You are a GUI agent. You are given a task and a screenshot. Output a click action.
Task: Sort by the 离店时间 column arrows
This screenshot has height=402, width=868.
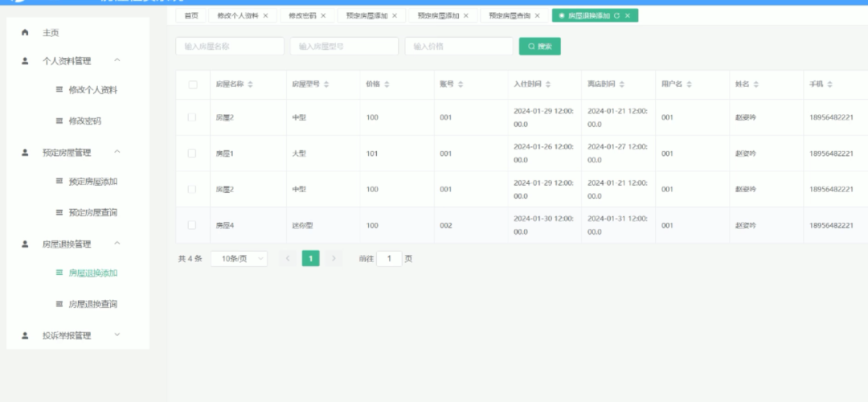622,84
